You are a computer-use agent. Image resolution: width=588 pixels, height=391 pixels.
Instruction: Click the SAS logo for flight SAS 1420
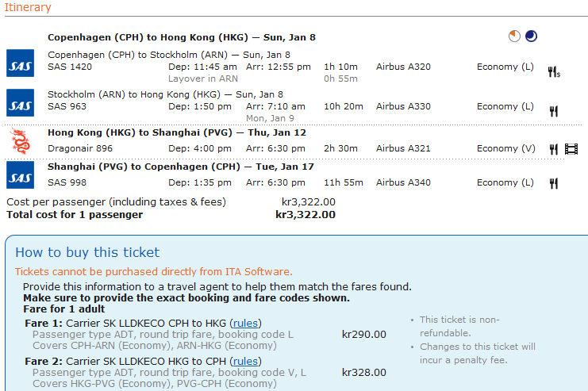[x=20, y=62]
